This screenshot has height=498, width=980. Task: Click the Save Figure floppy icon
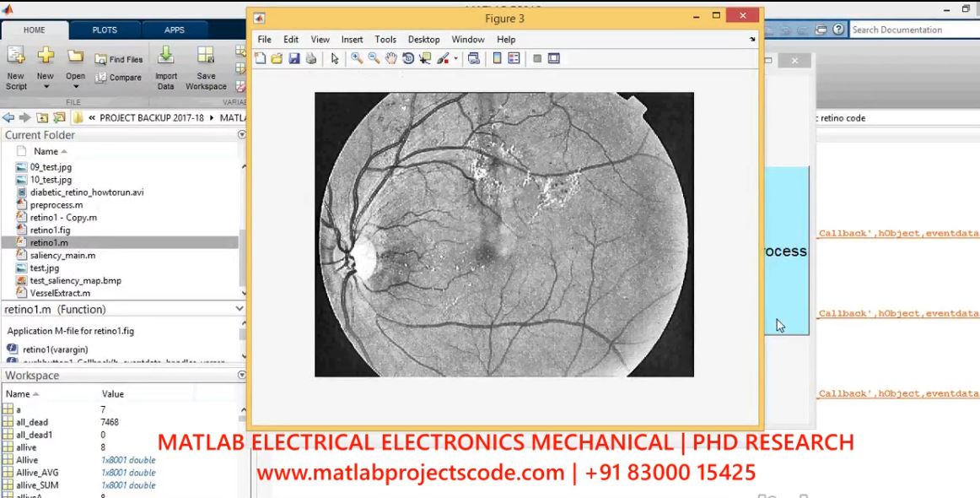tap(294, 58)
